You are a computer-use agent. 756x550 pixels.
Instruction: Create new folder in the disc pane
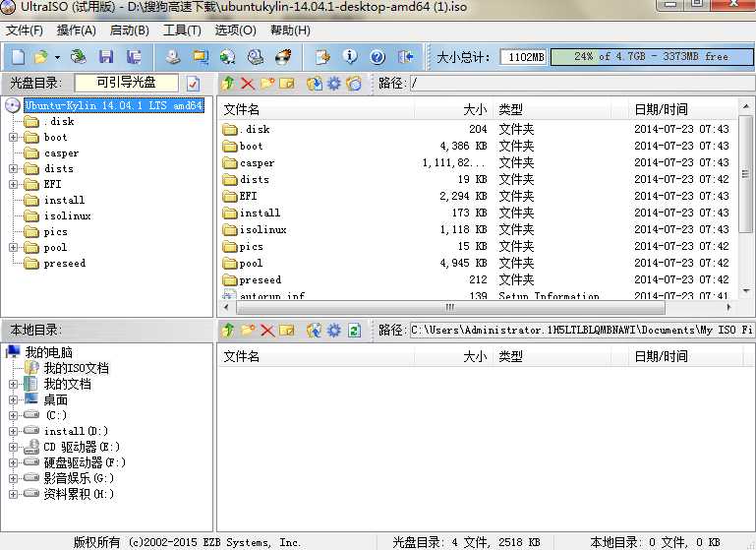267,84
